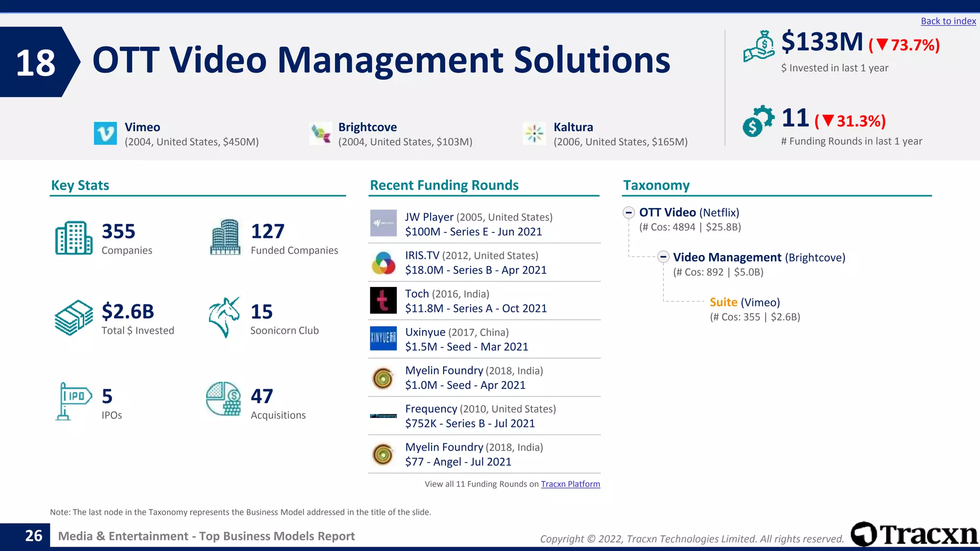Click '$1.0M - Seed - Apr 2021'
Screen dimensions: 980x551
[x=466, y=385]
